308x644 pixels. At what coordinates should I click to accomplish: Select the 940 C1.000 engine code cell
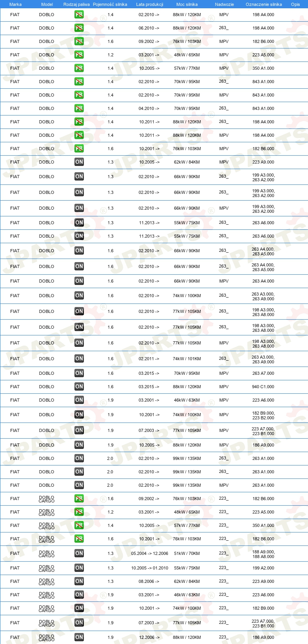pyautogui.click(x=263, y=387)
